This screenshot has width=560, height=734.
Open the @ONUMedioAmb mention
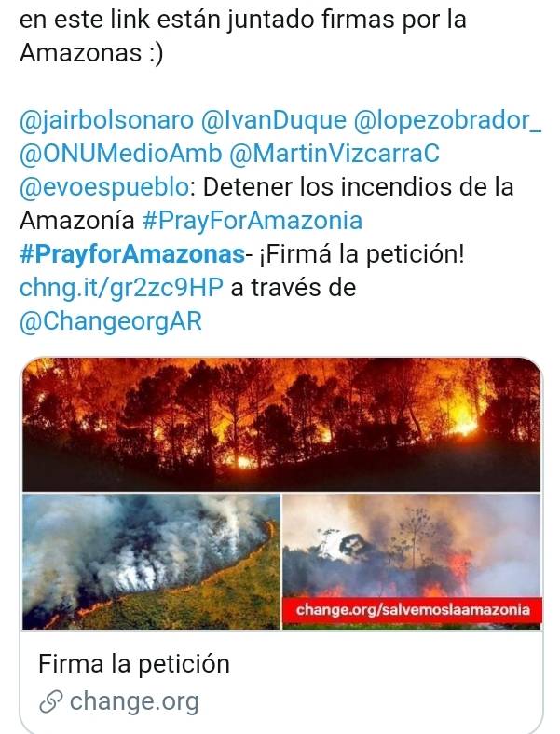[x=120, y=154]
